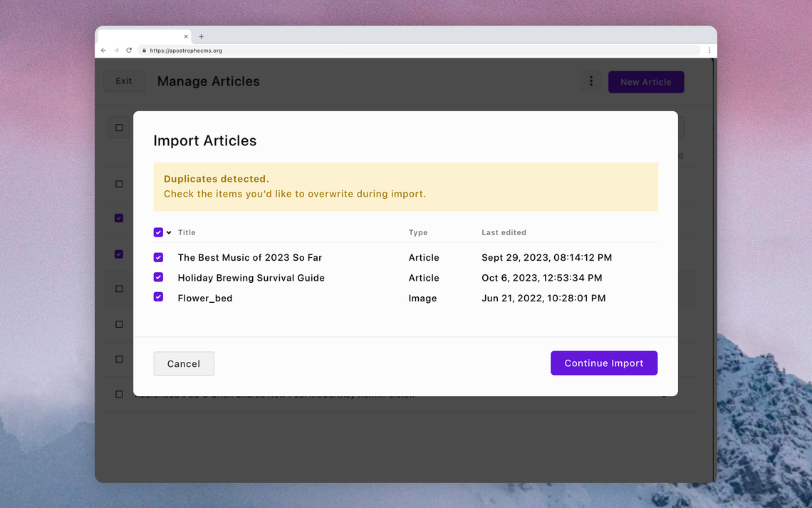Select the title The Best Music of 2023 So Far
This screenshot has width=812, height=508.
[x=249, y=257]
